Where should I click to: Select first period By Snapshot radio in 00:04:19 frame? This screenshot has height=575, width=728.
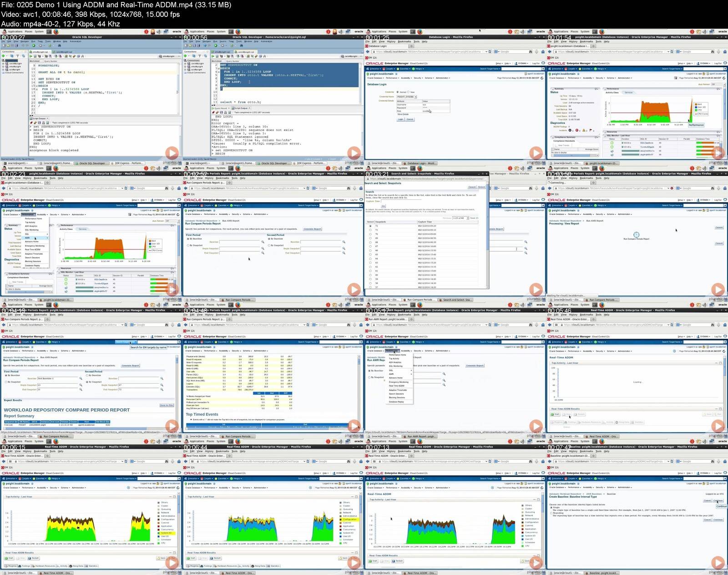tap(6, 382)
